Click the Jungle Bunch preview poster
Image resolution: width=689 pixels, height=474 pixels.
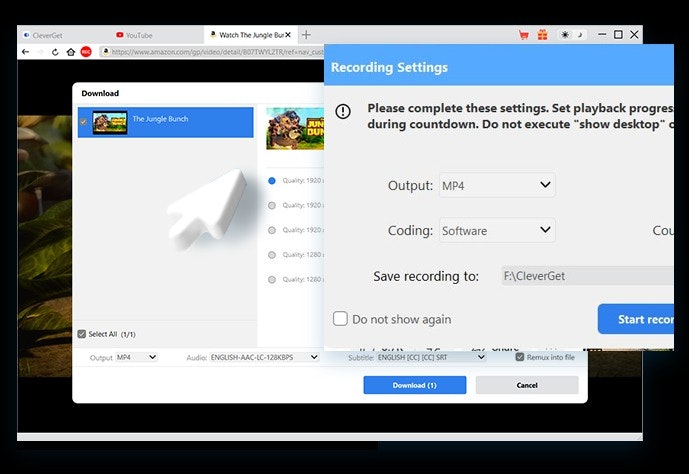pos(295,129)
